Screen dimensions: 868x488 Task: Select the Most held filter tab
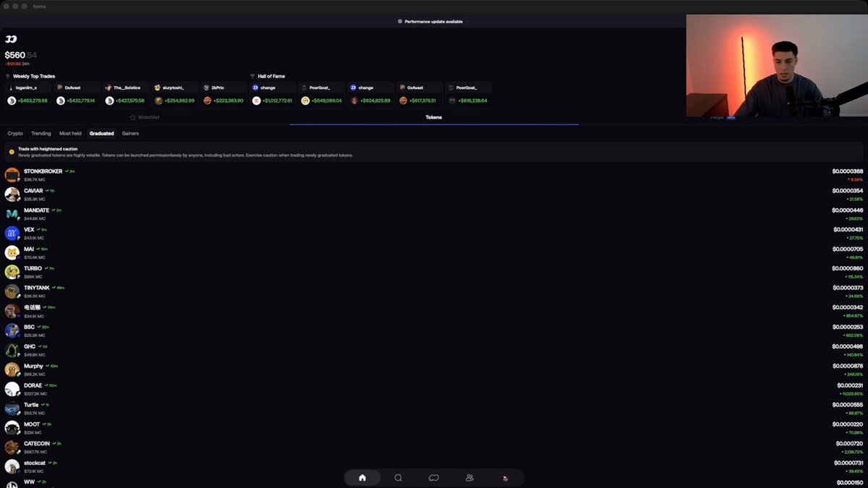click(x=70, y=134)
